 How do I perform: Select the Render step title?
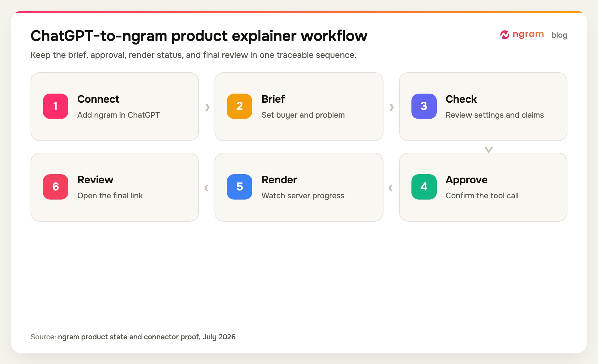[279, 180]
